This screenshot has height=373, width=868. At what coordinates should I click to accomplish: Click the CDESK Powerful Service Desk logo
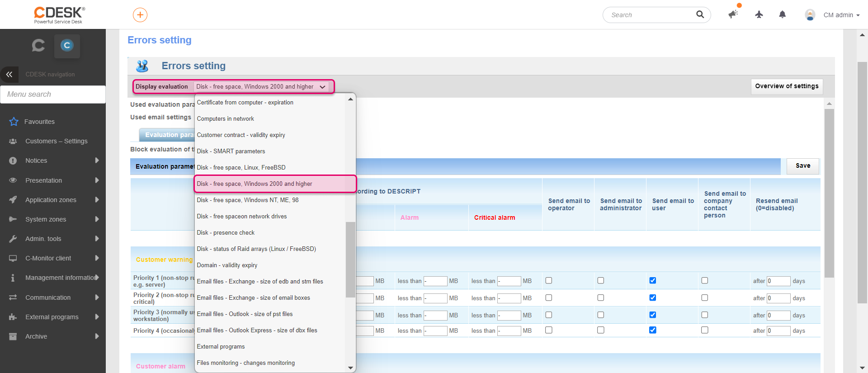point(59,15)
